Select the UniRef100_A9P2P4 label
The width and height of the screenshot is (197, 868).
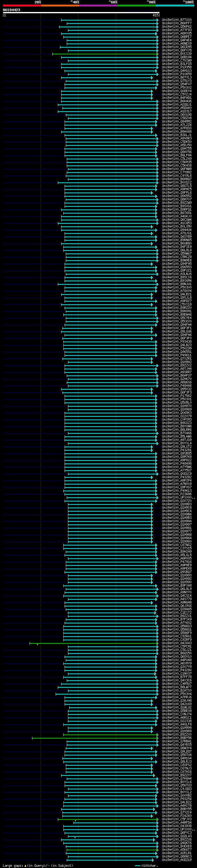(176, 481)
